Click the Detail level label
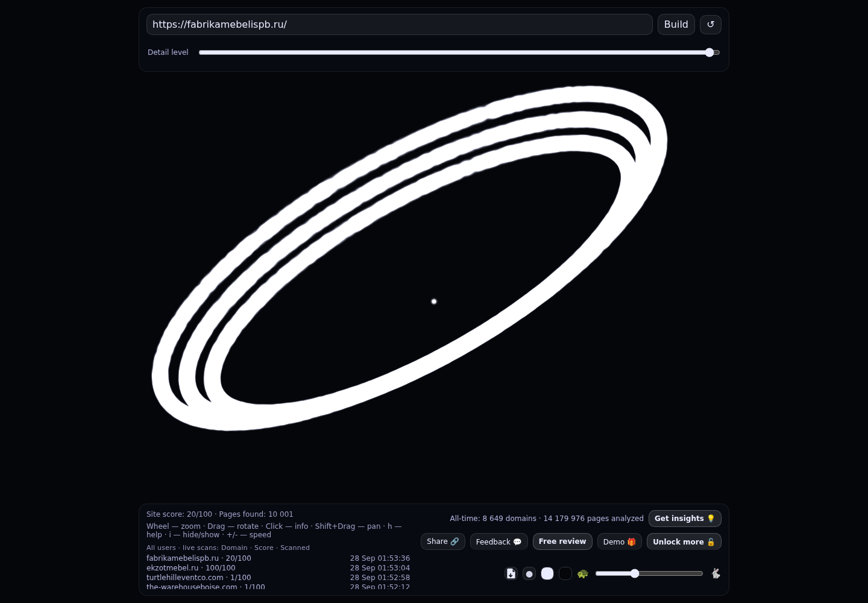 coord(168,52)
